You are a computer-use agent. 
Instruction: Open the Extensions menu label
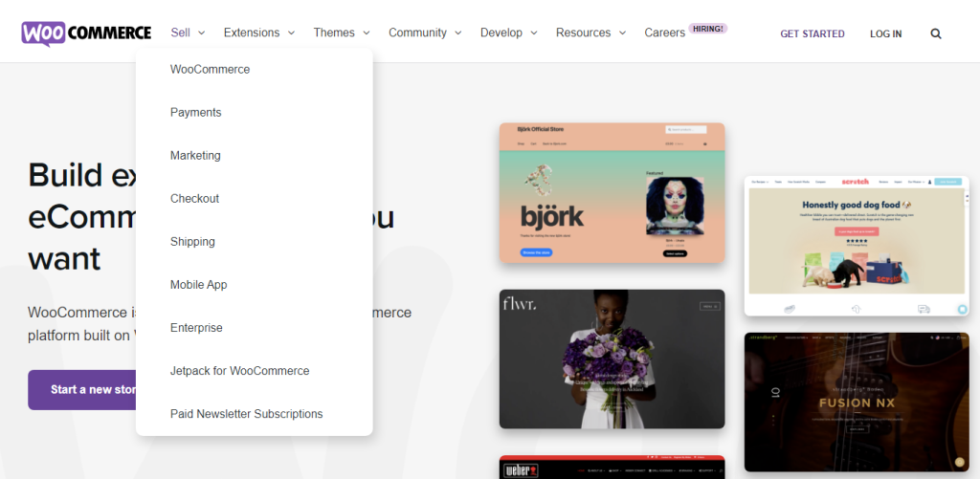pos(252,33)
